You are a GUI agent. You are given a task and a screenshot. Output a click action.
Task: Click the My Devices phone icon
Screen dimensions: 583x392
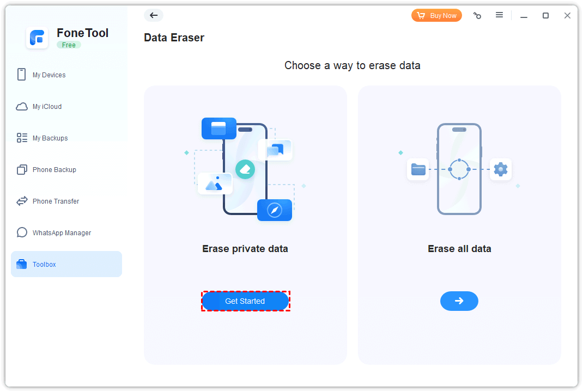22,75
